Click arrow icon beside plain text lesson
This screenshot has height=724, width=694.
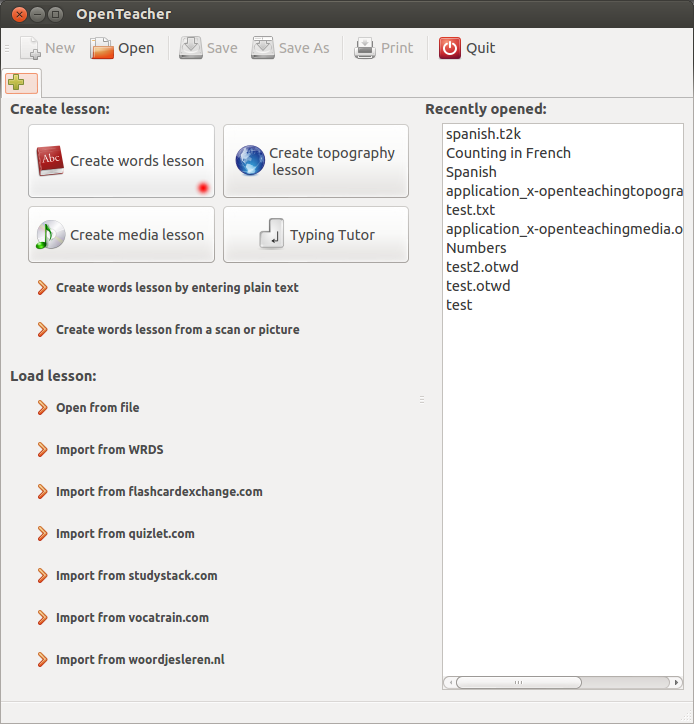pos(42,288)
